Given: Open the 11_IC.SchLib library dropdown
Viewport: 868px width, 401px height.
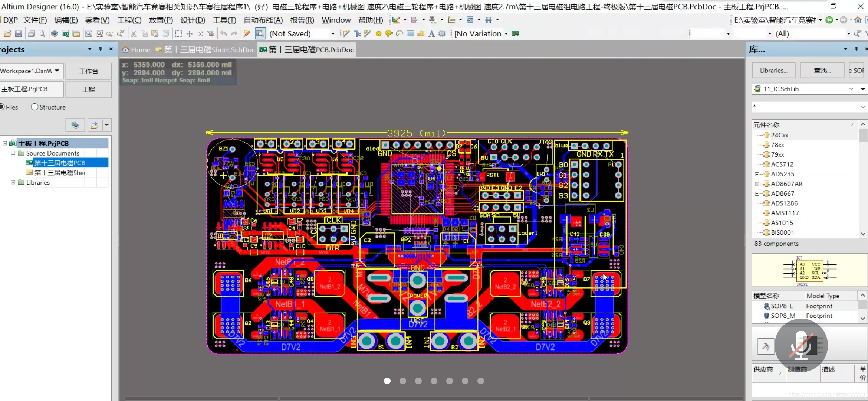Looking at the screenshot, I should (x=851, y=89).
